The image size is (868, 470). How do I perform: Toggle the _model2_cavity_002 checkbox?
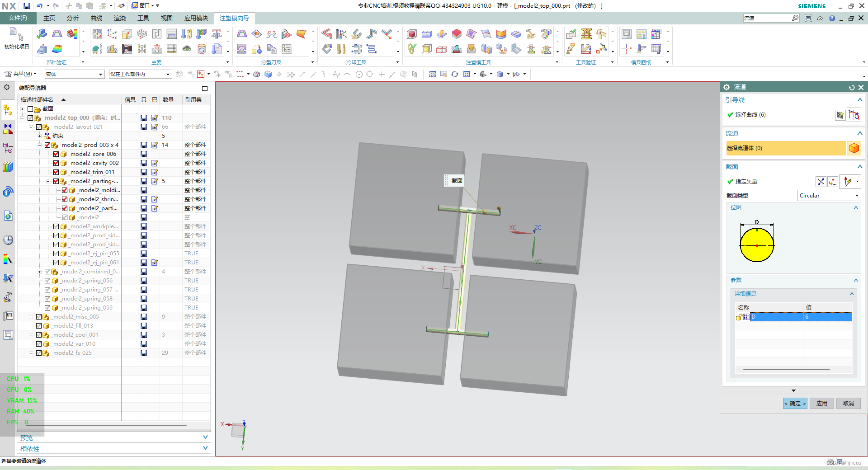[x=56, y=163]
